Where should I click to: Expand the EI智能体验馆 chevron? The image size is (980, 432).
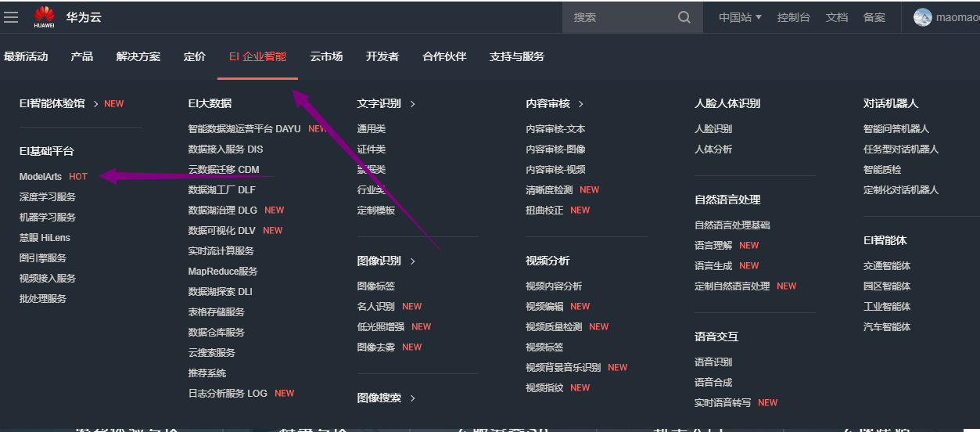96,103
